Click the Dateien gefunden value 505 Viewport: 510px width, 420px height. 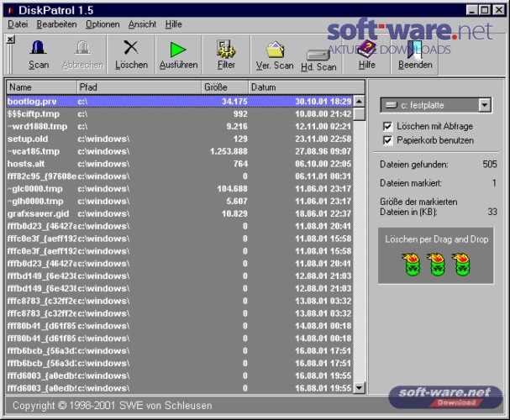(490, 164)
